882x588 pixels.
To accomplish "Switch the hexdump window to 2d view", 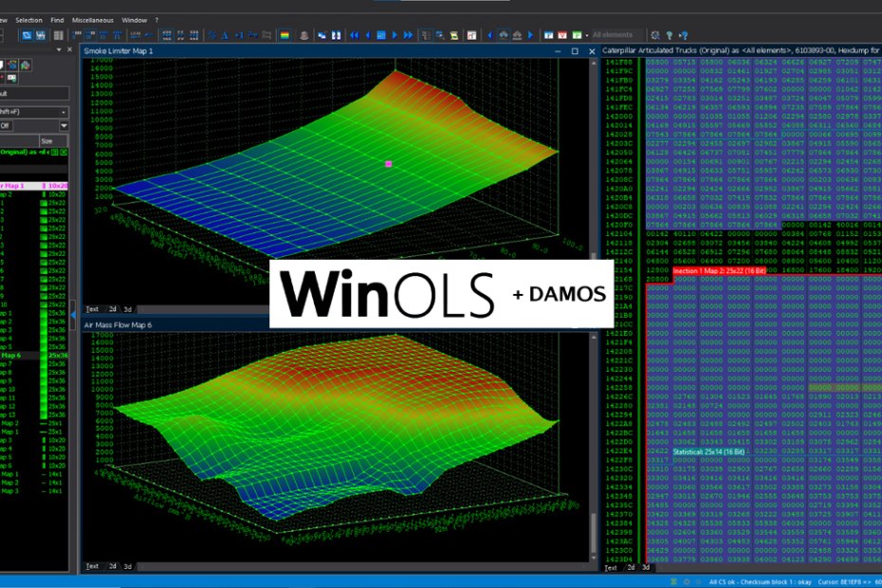I will point(631,568).
